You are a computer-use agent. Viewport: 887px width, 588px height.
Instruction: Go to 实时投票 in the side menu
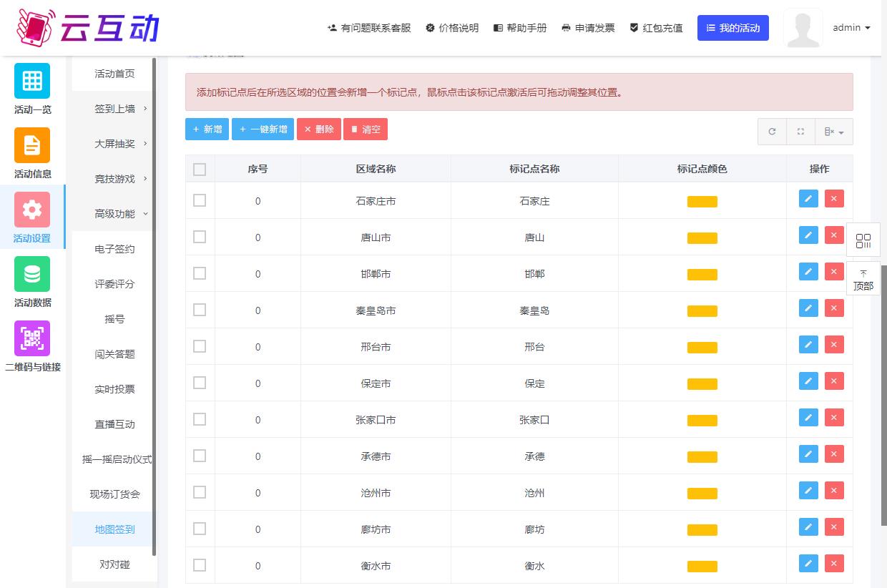click(x=114, y=389)
